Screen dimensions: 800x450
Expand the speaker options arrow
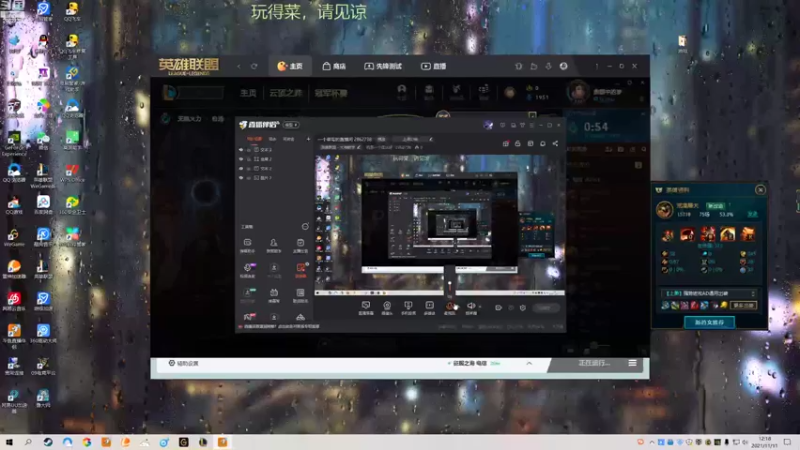click(480, 307)
